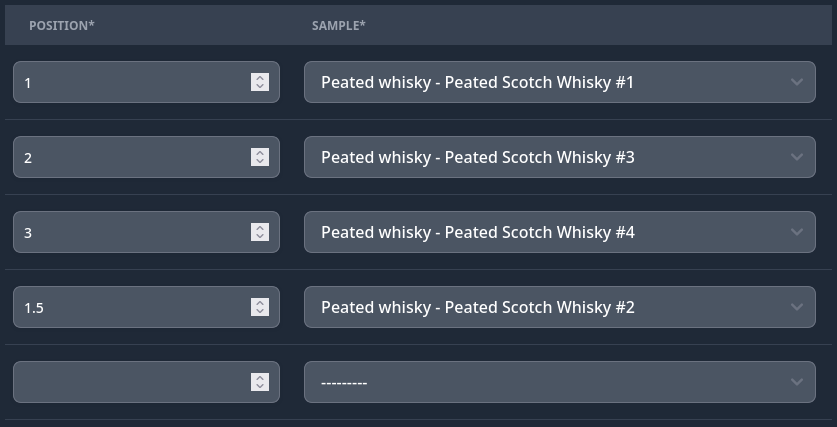The image size is (837, 427).
Task: Increase position stepper for the Whisky #3 row
Action: [260, 153]
